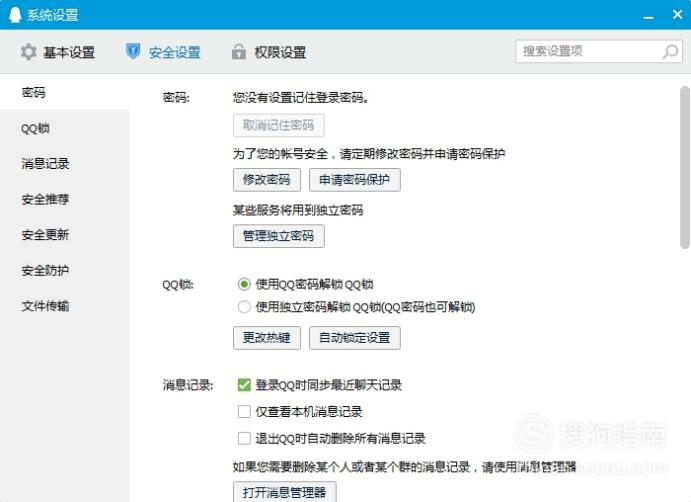Select 使用独立密码解锁QQ锁 radio option

click(x=244, y=307)
